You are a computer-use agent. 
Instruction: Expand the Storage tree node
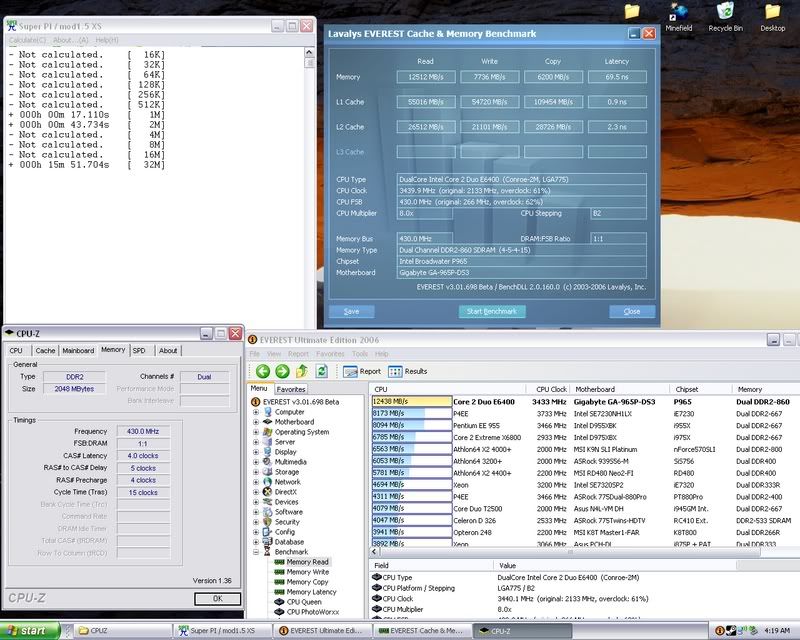point(256,472)
